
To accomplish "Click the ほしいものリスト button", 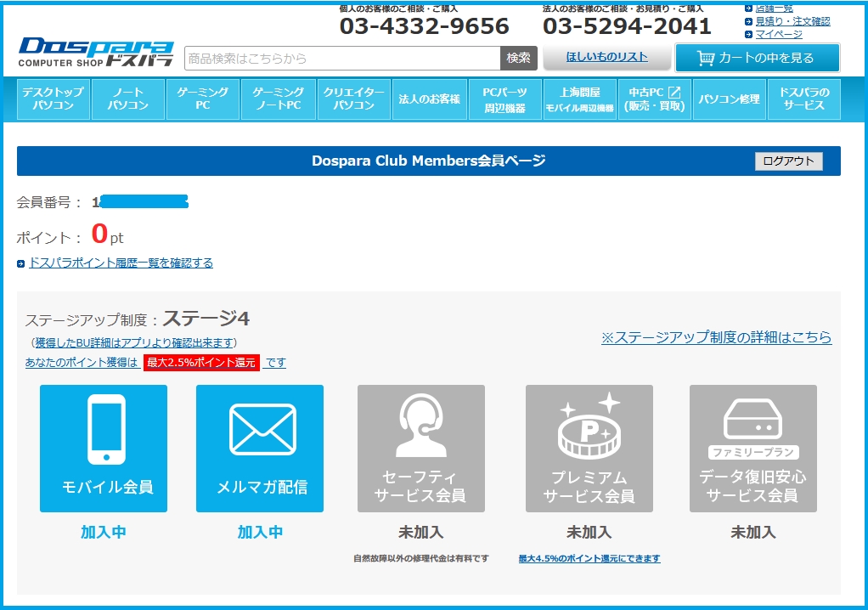I will pyautogui.click(x=606, y=57).
